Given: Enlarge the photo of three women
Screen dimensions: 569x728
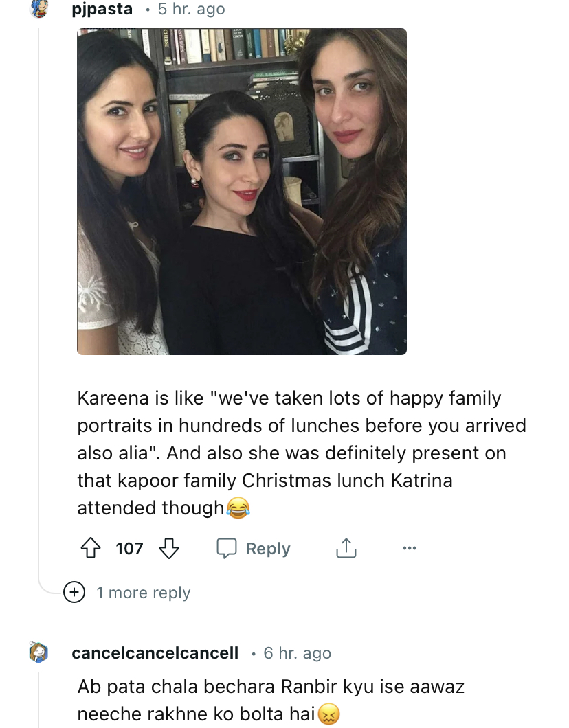Looking at the screenshot, I should tap(241, 191).
